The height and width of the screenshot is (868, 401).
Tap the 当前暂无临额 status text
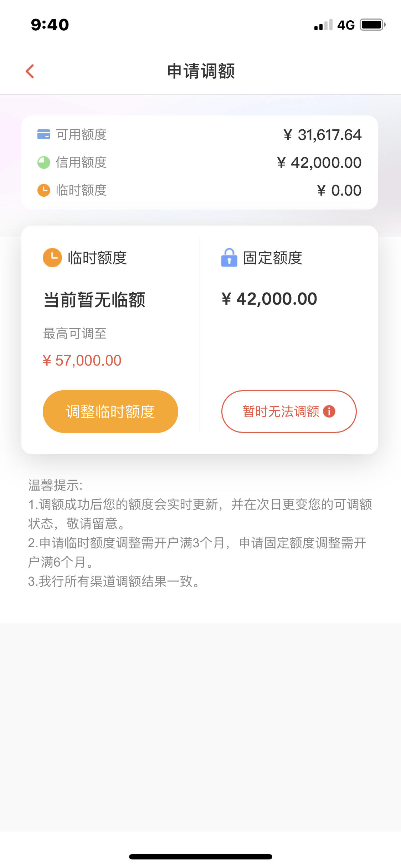94,300
